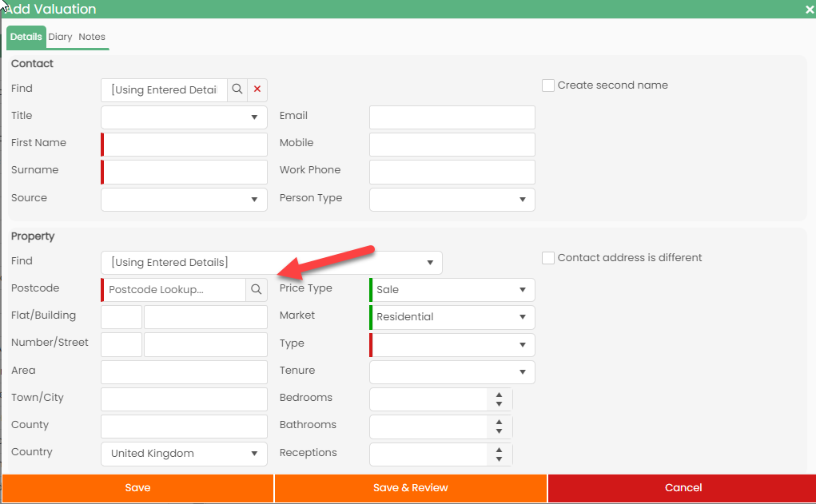Increase Receptions using the up arrow

(499, 449)
